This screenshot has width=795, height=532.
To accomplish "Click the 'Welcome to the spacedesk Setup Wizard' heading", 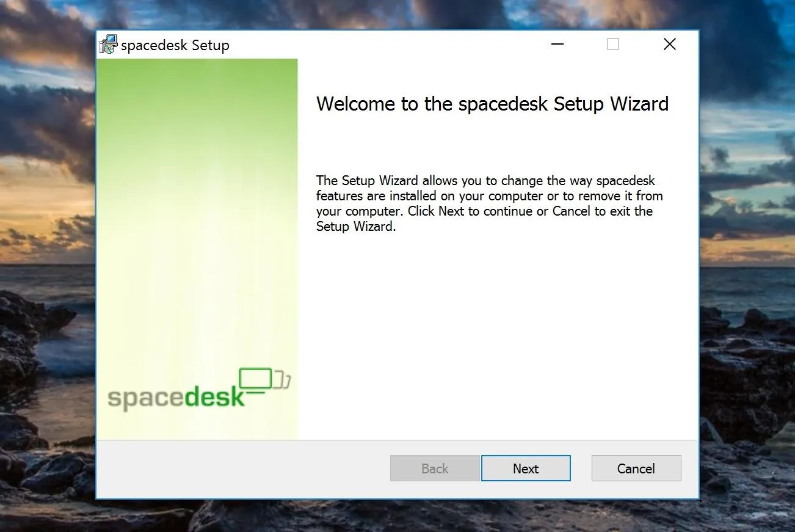I will 492,104.
